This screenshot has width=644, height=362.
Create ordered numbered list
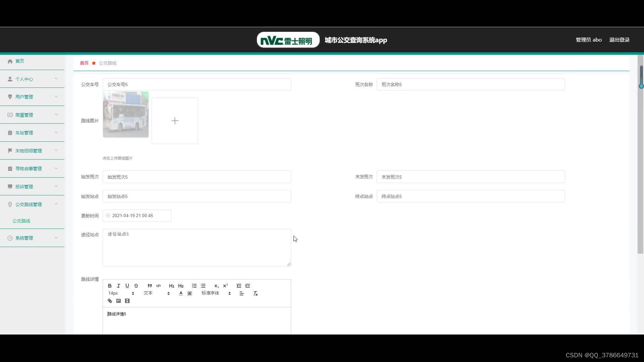194,286
